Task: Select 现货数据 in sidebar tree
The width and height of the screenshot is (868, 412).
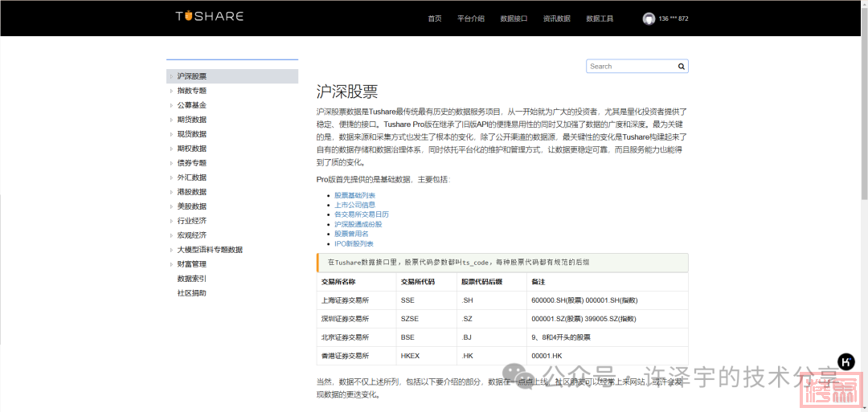Action: pos(191,134)
